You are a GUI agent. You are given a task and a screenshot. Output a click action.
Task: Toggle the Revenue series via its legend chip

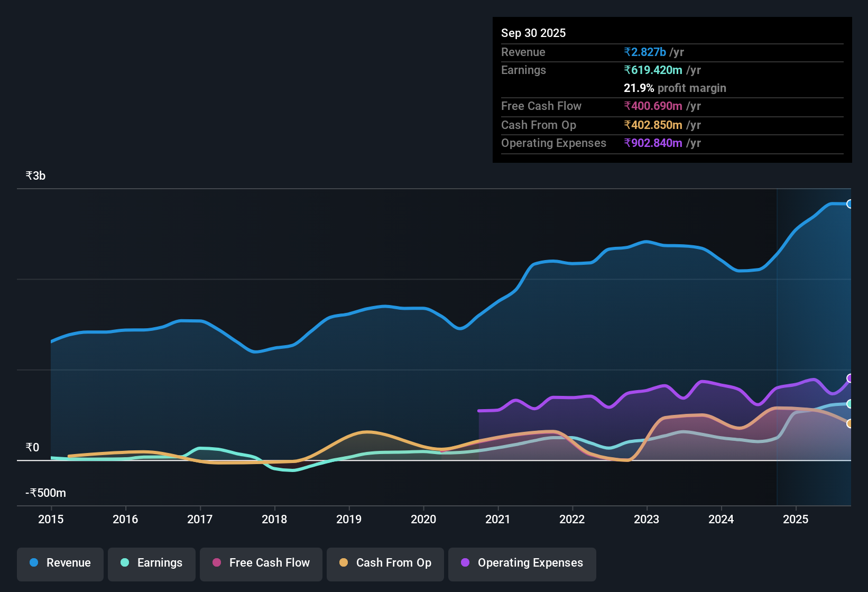(x=60, y=563)
